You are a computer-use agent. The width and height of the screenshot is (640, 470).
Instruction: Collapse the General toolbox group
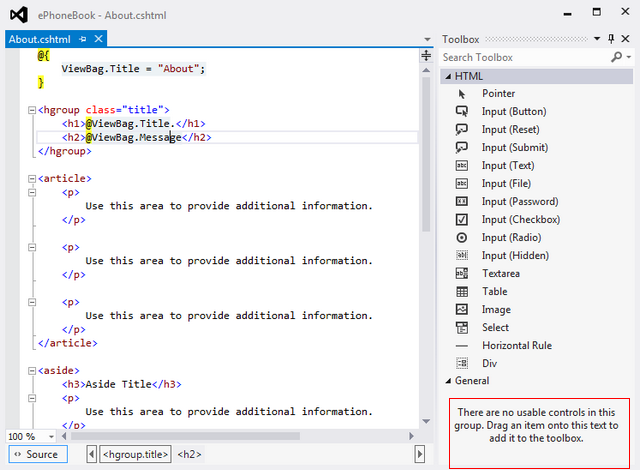click(x=448, y=381)
